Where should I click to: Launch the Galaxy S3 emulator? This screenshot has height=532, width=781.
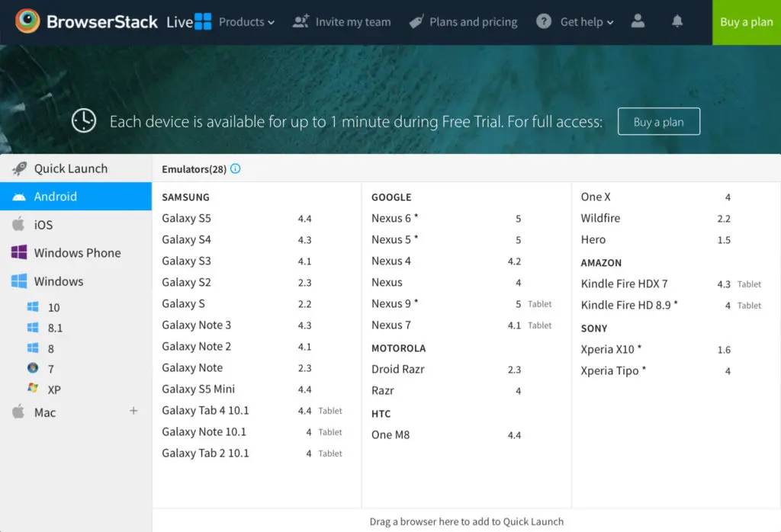[x=236, y=261]
